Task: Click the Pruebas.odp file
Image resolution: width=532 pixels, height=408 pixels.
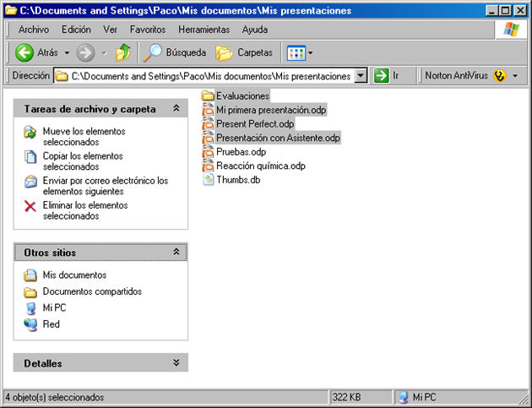Action: click(x=240, y=152)
